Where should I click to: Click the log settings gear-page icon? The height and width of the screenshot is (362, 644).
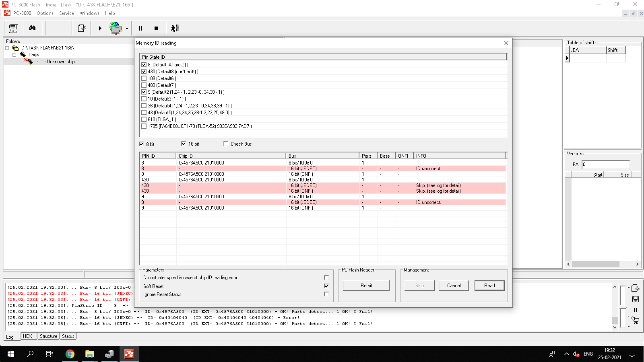636,288
